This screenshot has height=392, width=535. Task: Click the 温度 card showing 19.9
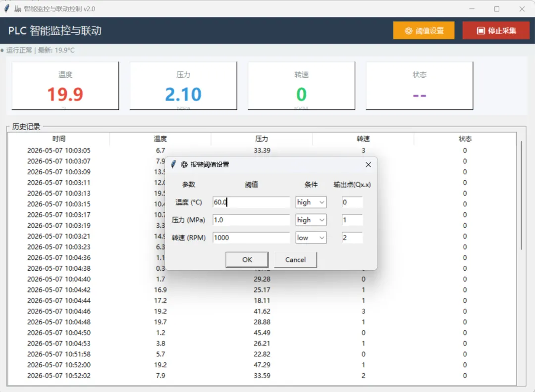[x=65, y=86]
